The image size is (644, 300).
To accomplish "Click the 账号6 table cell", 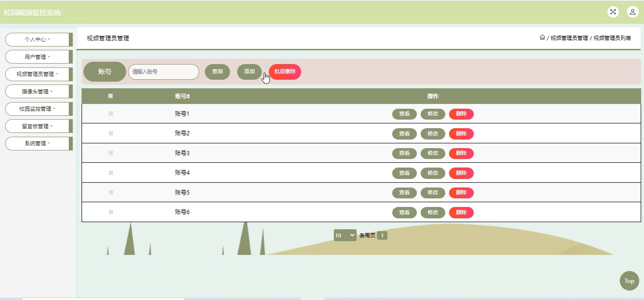I will (182, 212).
